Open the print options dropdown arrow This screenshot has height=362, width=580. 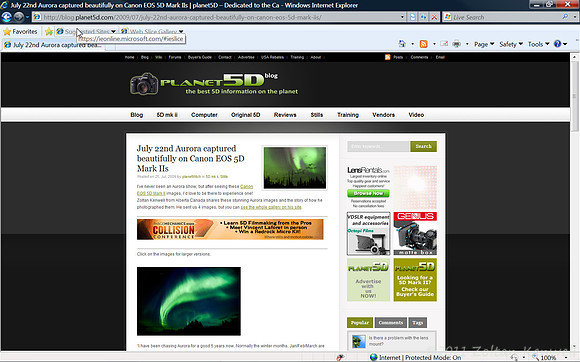pos(467,44)
